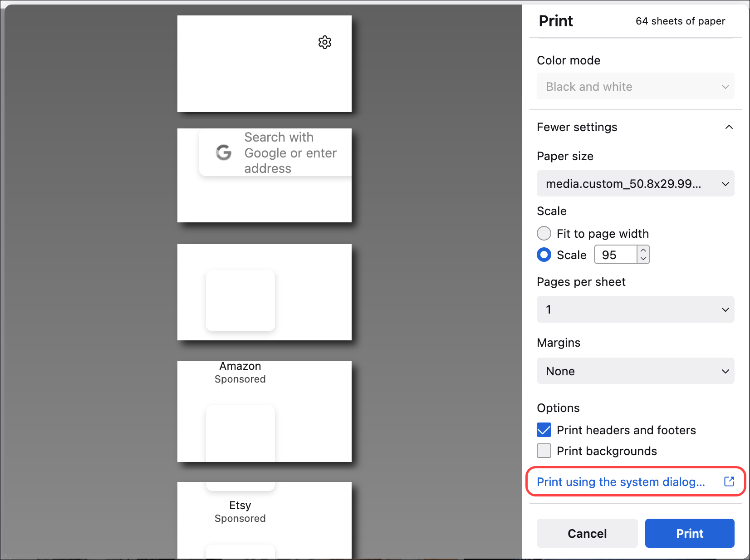The image size is (750, 560).
Task: Click the '64 sheets of paper' text
Action: [680, 21]
